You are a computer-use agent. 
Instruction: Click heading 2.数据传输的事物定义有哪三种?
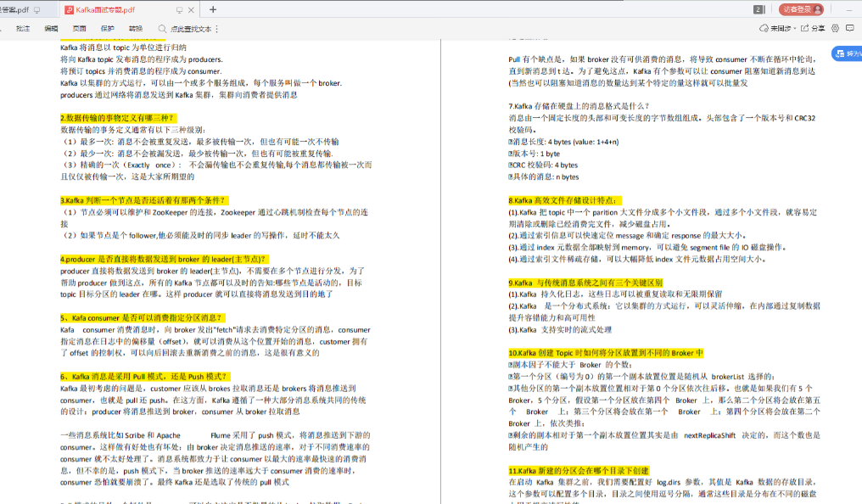coord(118,118)
